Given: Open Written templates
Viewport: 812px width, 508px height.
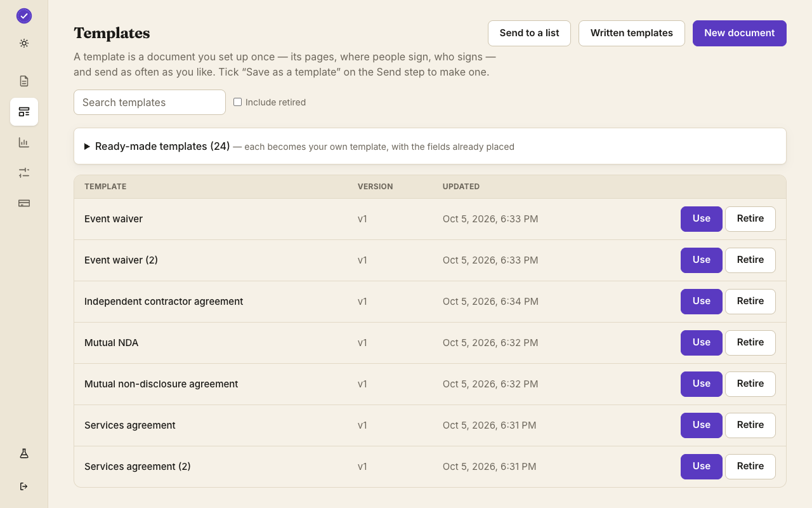Looking at the screenshot, I should (x=632, y=33).
